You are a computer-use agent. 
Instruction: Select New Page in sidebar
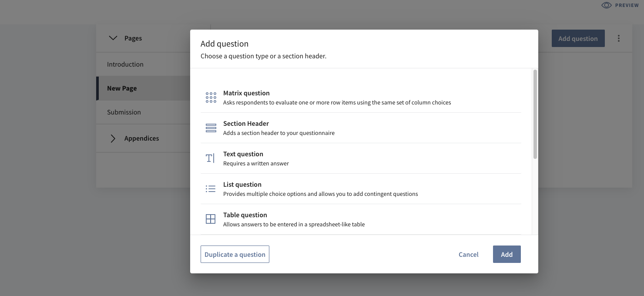(122, 88)
